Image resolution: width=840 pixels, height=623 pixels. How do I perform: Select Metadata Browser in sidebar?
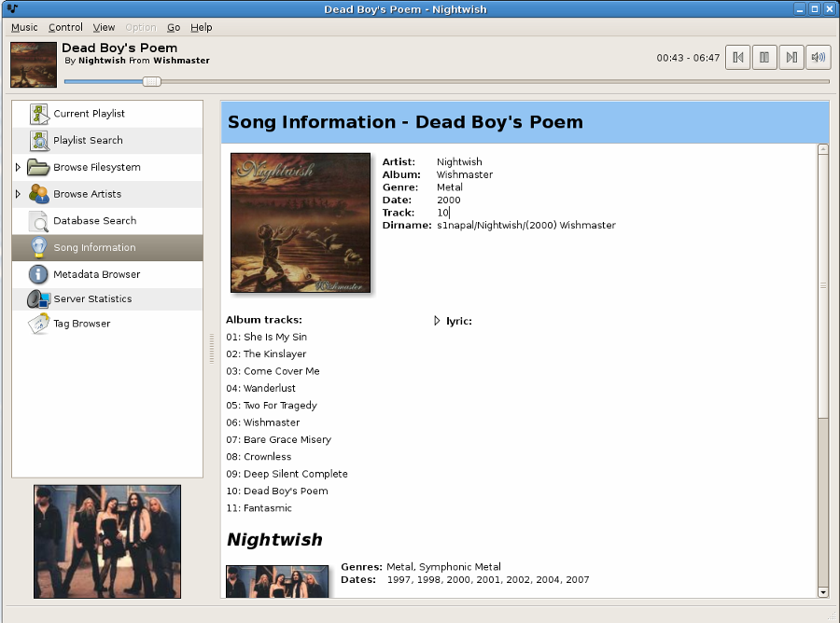[x=107, y=274]
